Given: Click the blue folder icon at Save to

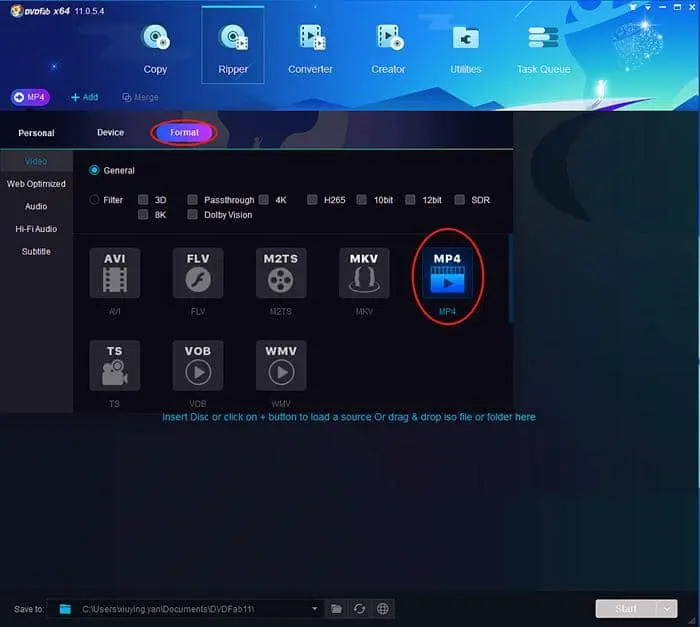Looking at the screenshot, I should coord(65,609).
